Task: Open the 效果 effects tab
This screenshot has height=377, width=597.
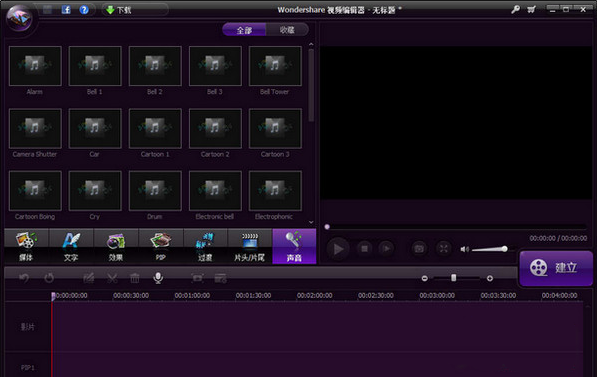Action: click(x=116, y=246)
